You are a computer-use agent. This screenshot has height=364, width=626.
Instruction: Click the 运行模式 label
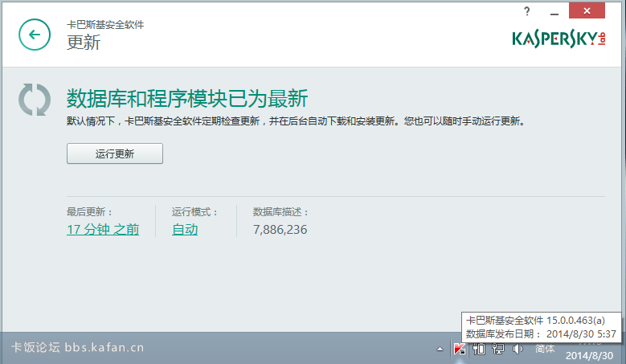194,212
